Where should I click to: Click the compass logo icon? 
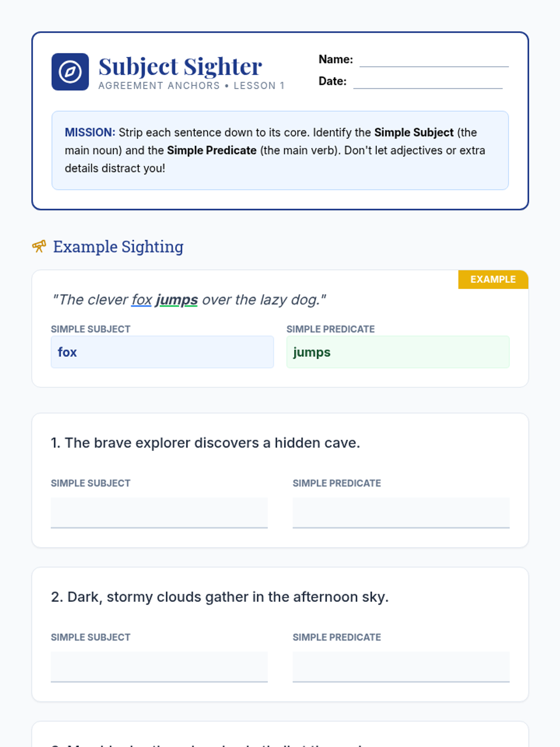click(70, 72)
